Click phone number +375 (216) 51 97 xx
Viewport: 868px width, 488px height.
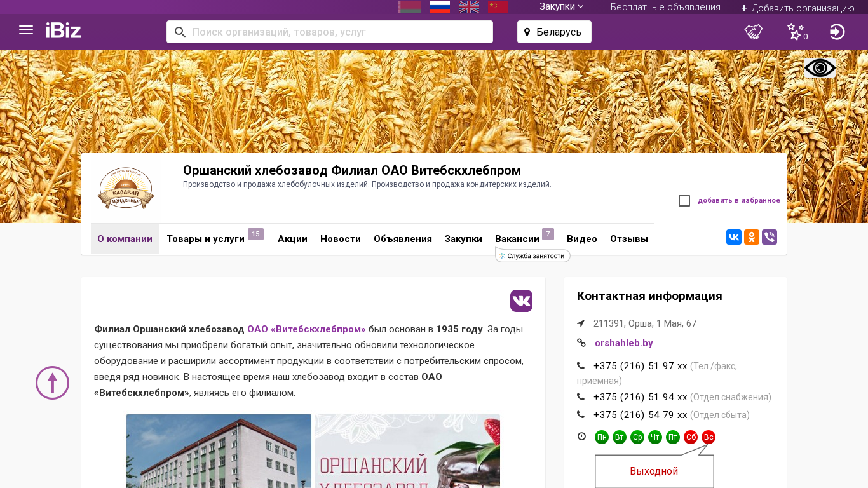[x=640, y=366]
